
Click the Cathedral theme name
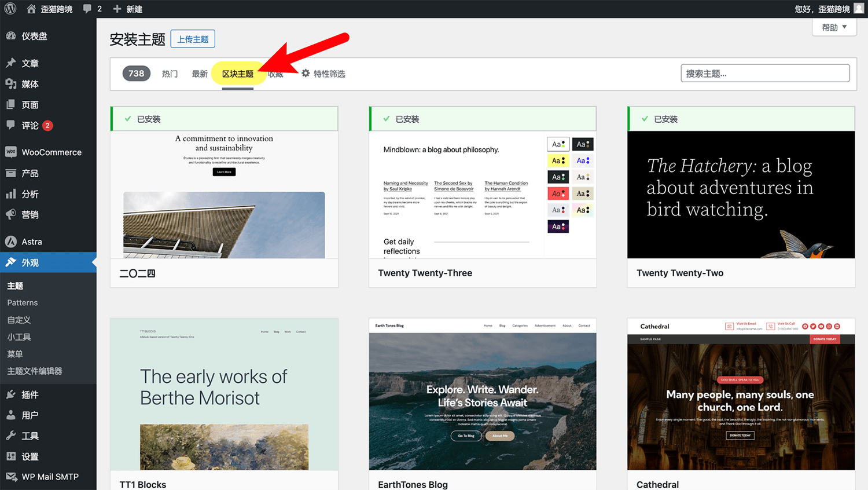coord(658,484)
